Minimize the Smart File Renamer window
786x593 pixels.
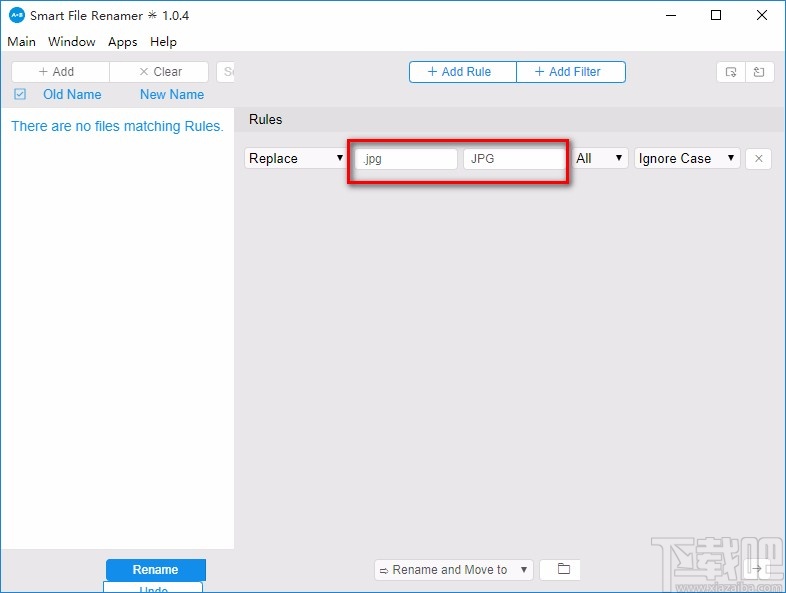[x=671, y=16]
